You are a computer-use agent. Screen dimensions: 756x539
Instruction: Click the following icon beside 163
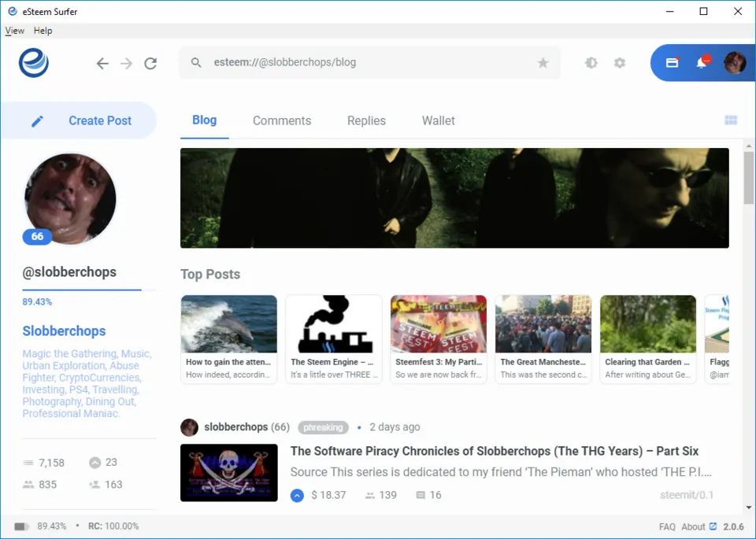(x=94, y=485)
